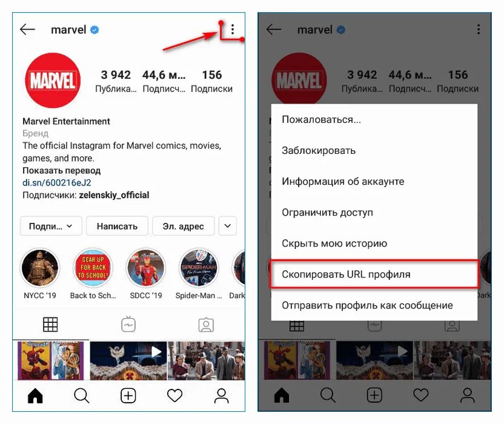Image resolution: width=504 pixels, height=424 pixels.
Task: Open the Marvel profile picture
Action: [53, 81]
